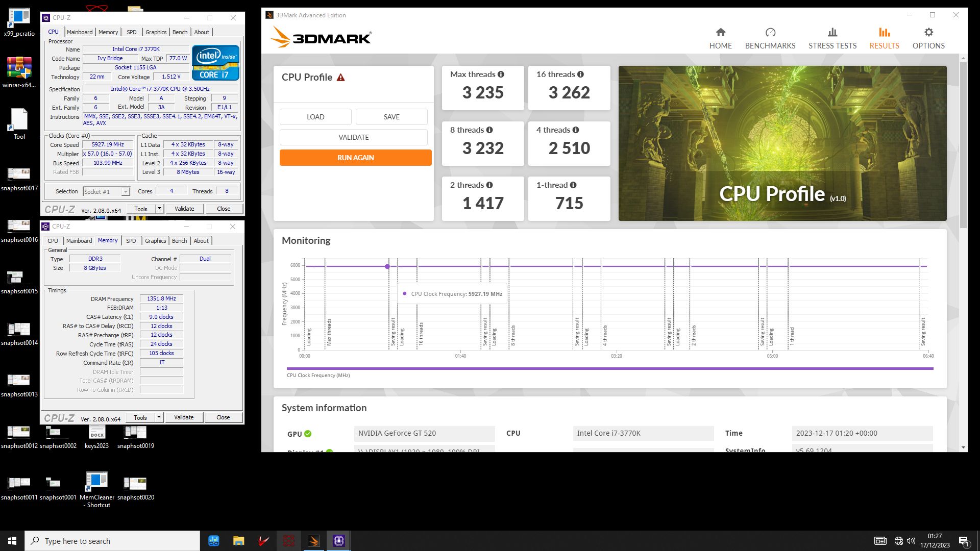Select the snaphsot0017 desktop file
This screenshot has height=551, width=980.
pyautogui.click(x=19, y=180)
